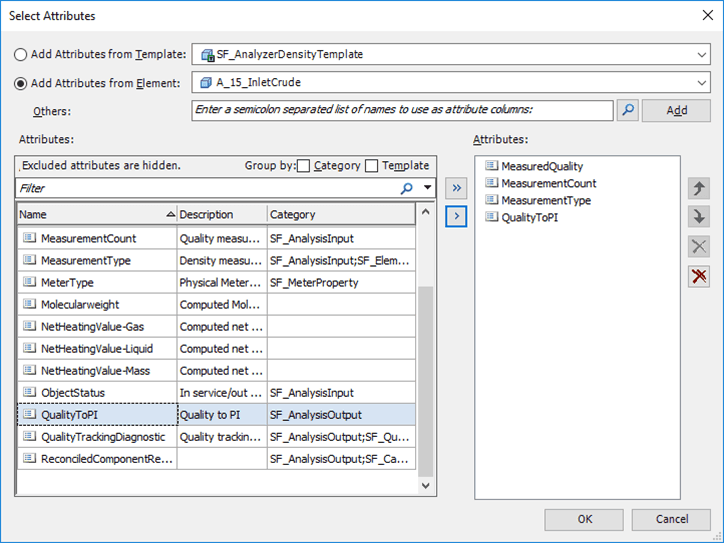
Task: Click the gray X remove attribute button
Action: pos(699,247)
